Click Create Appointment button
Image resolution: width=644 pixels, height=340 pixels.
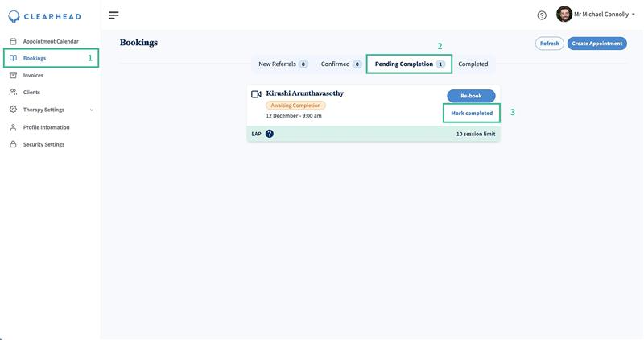[597, 44]
